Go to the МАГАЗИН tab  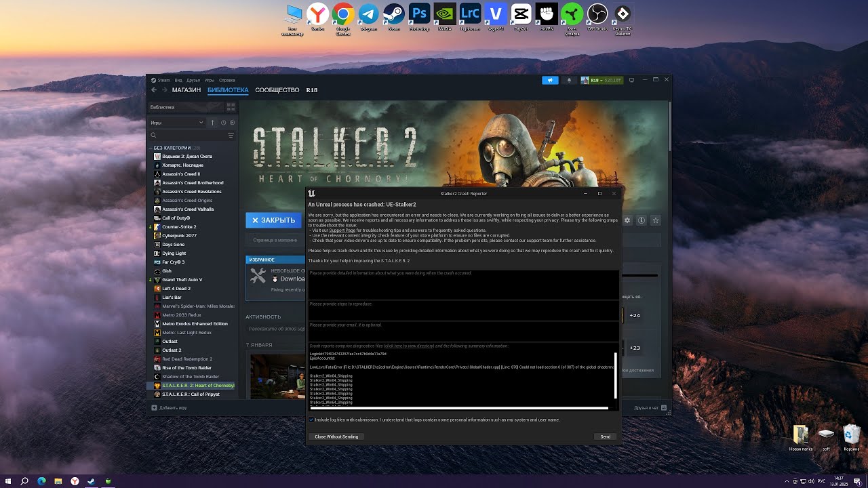pyautogui.click(x=186, y=90)
